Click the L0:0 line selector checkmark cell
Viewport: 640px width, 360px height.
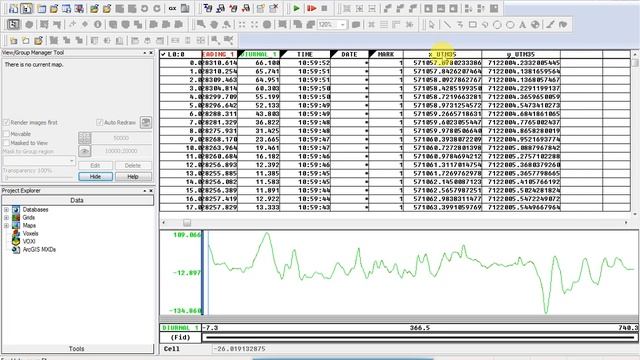click(180, 54)
